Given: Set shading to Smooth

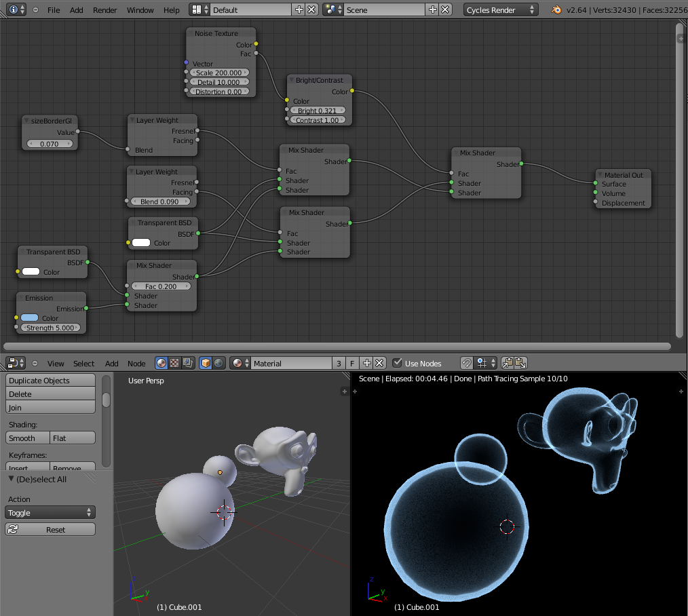Looking at the screenshot, I should [x=28, y=438].
